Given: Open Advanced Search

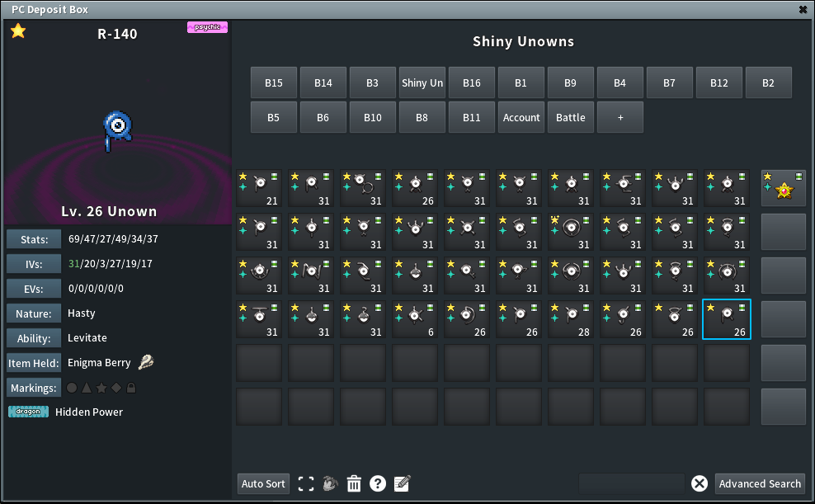Looking at the screenshot, I should point(760,483).
